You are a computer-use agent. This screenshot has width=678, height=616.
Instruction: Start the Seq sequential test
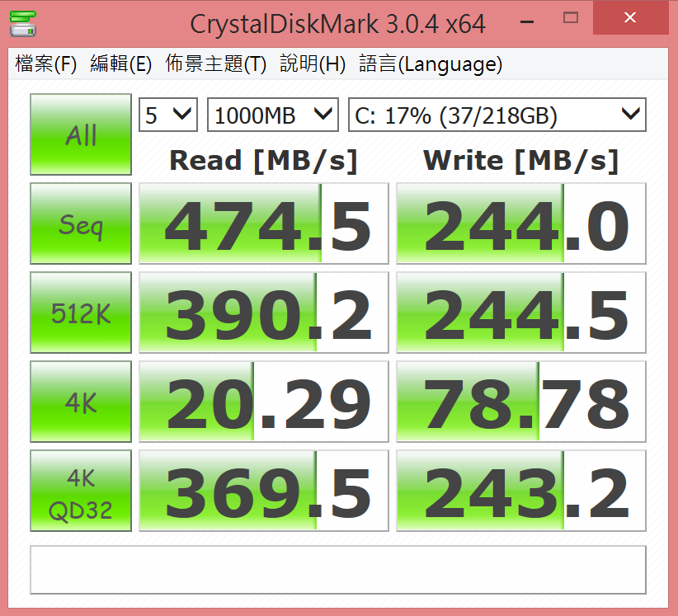tap(81, 223)
